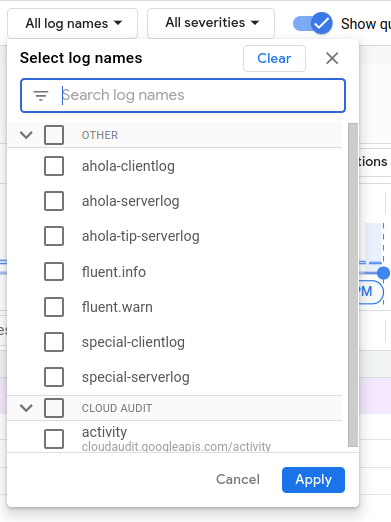Viewport: 391px width, 522px height.
Task: Select the fluent.info label
Action: (114, 272)
